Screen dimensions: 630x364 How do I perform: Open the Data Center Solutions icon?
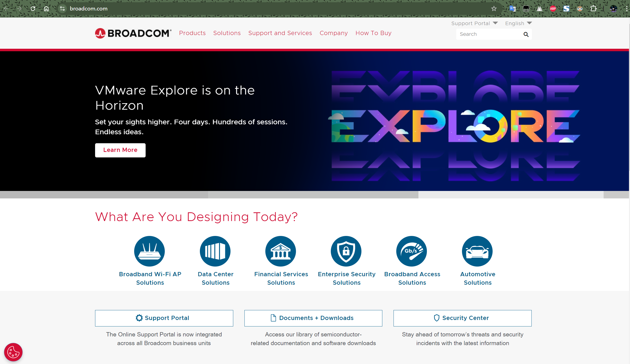pyautogui.click(x=215, y=251)
